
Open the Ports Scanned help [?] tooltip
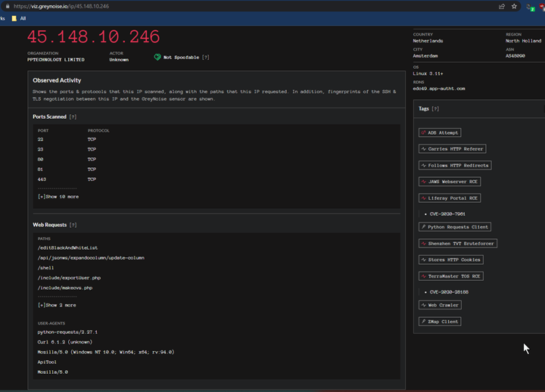pyautogui.click(x=73, y=117)
